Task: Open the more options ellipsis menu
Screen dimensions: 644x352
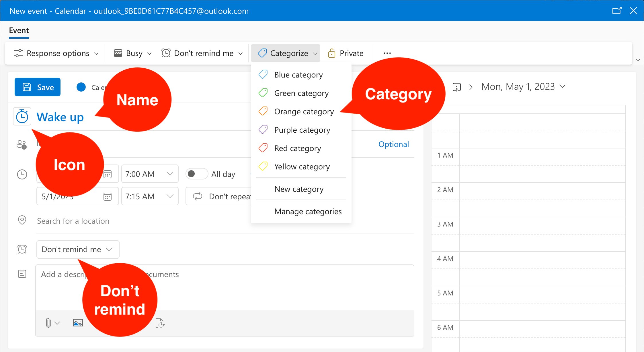Action: coord(387,53)
